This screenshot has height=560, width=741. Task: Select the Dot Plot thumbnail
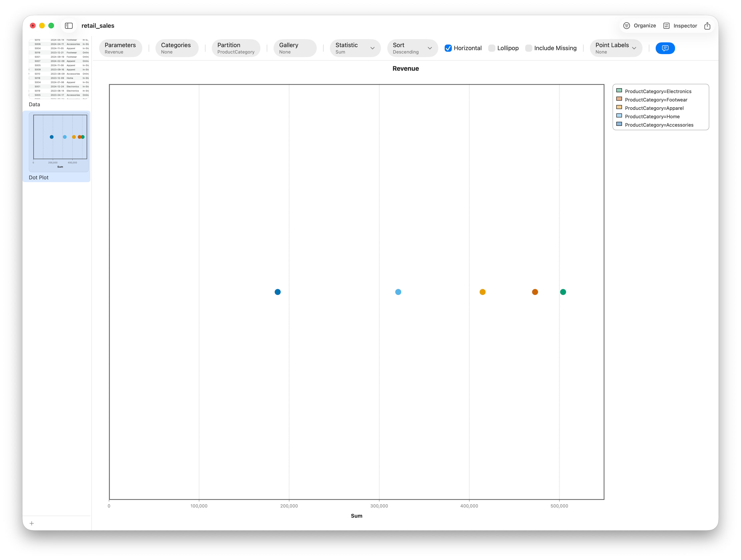click(x=59, y=142)
